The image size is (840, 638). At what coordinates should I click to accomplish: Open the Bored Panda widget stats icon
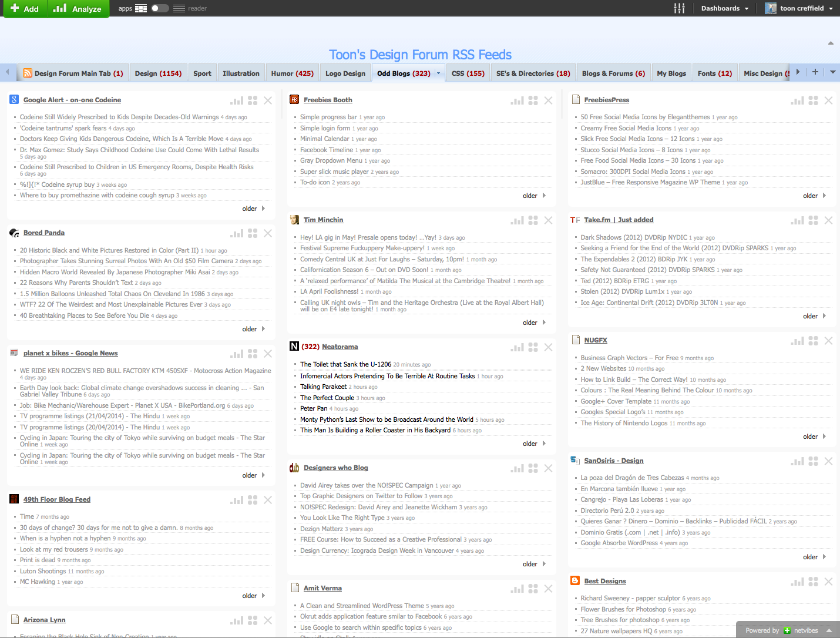[x=237, y=233]
